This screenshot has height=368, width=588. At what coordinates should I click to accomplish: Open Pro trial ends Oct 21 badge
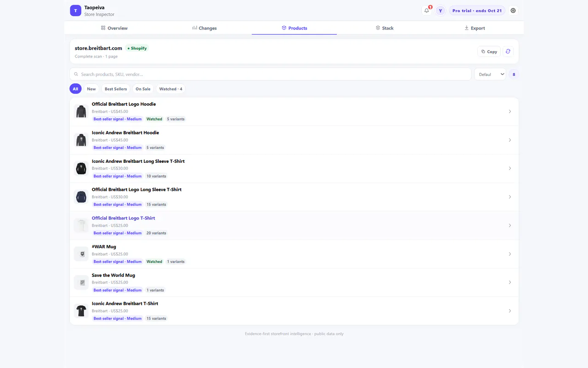477,11
